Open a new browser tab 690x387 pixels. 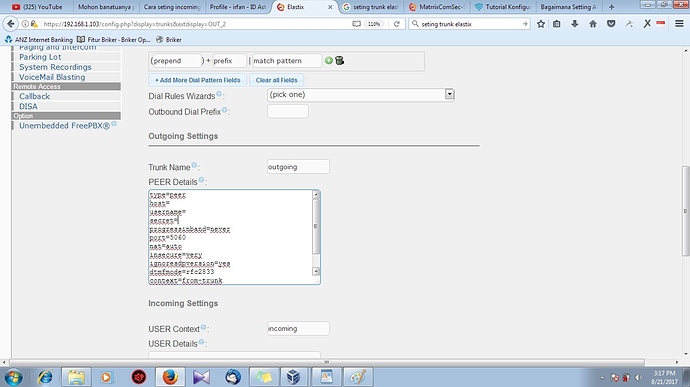pyautogui.click(x=611, y=7)
